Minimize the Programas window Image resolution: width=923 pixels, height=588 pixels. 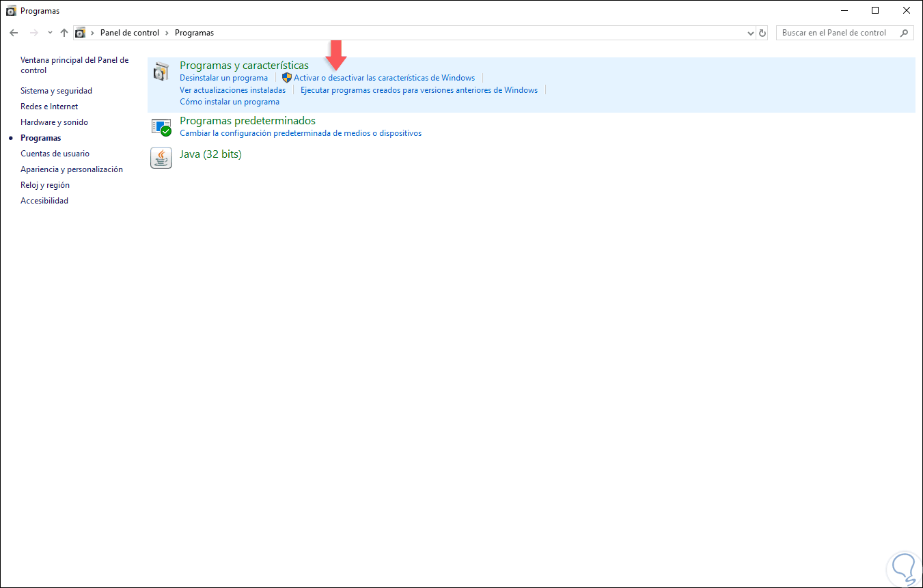pyautogui.click(x=844, y=10)
